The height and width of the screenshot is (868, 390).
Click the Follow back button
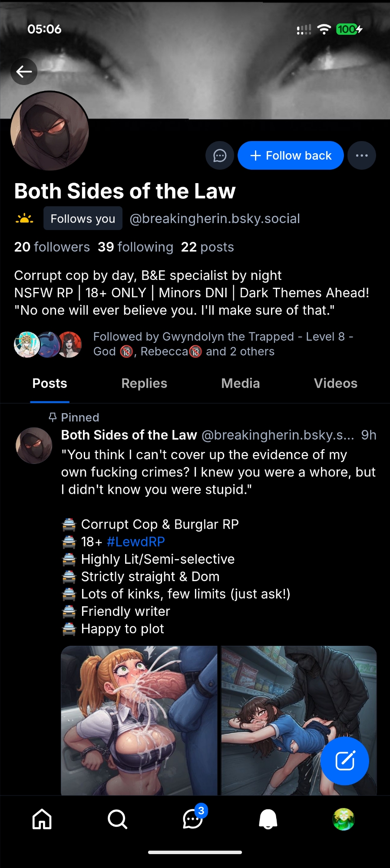point(291,155)
